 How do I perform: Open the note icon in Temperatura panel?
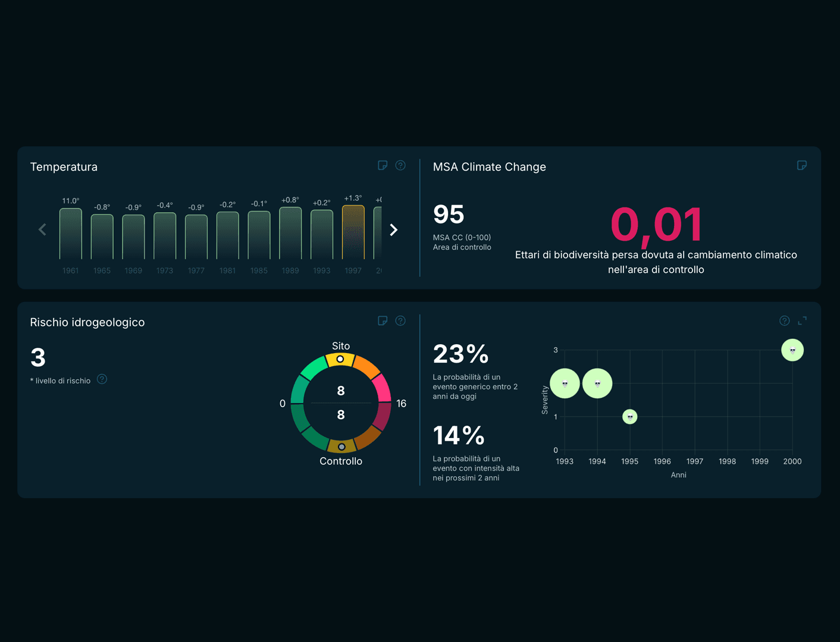[x=383, y=165]
